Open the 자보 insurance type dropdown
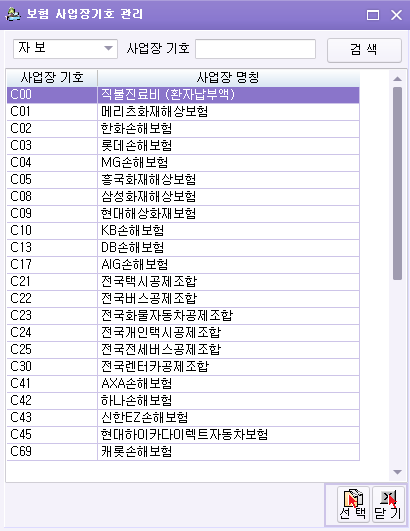Image resolution: width=410 pixels, height=531 pixels. [65, 49]
